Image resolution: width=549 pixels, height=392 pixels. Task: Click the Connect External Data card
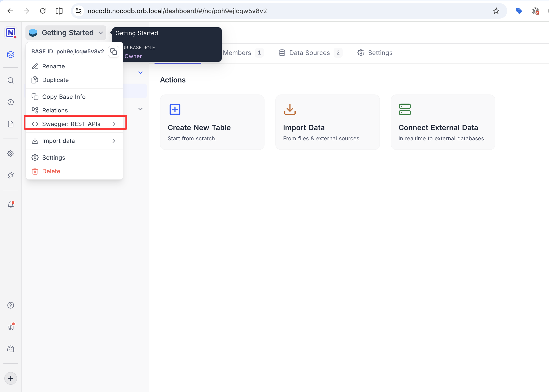pos(443,122)
